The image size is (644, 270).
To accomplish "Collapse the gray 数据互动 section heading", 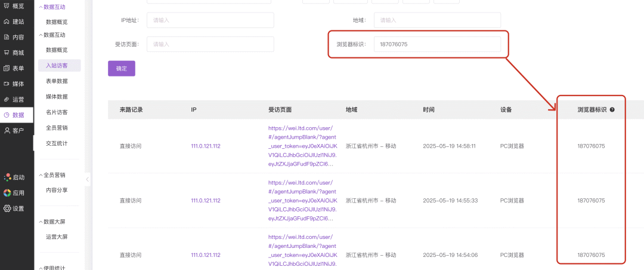I will coord(52,35).
